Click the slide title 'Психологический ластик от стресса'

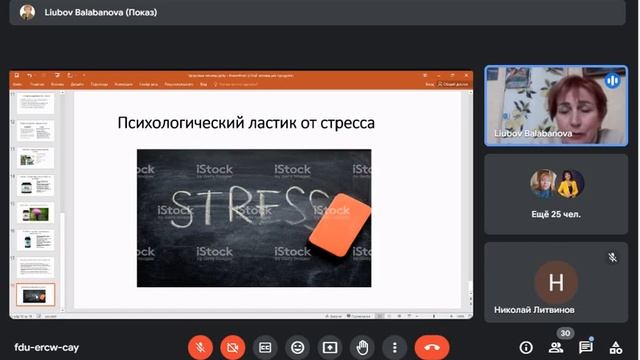pos(246,123)
